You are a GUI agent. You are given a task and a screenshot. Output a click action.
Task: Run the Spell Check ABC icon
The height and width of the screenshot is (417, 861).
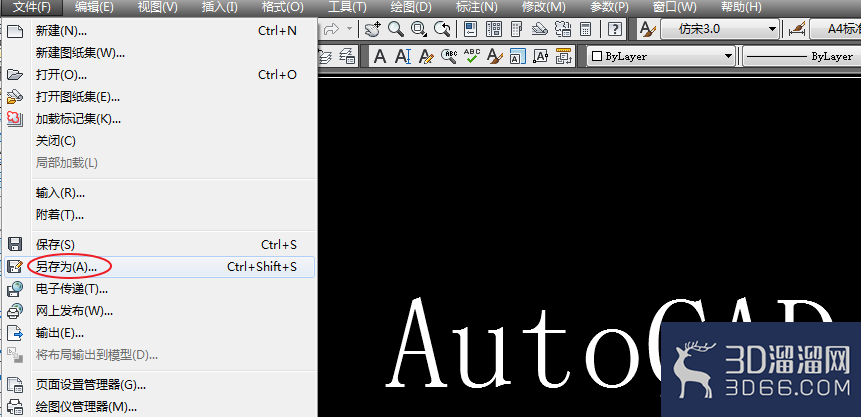[x=472, y=56]
